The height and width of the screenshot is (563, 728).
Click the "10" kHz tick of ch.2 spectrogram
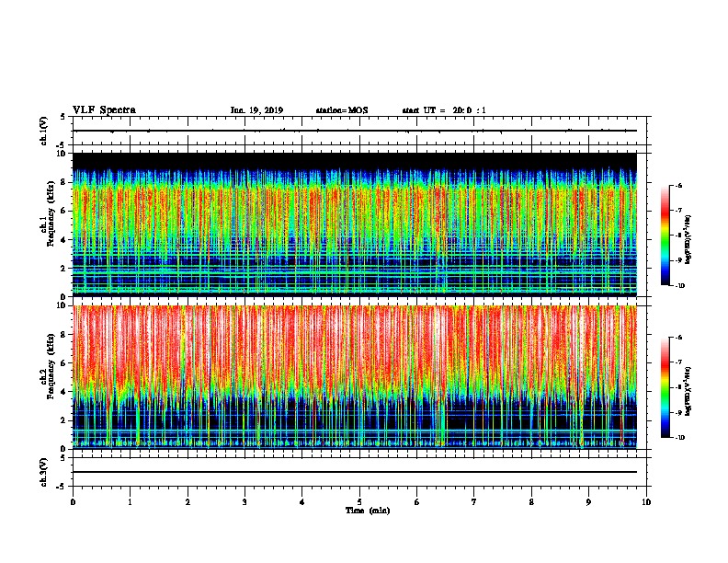[x=61, y=305]
